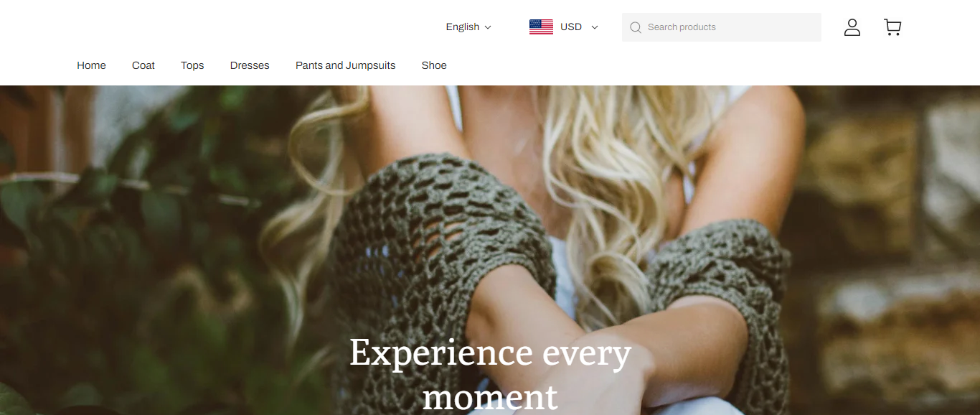This screenshot has height=415, width=980.
Task: Visit the Pants and Jumpsuits category
Action: point(345,65)
